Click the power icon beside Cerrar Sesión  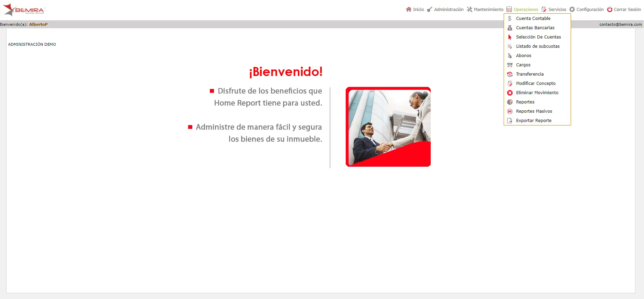pos(610,9)
